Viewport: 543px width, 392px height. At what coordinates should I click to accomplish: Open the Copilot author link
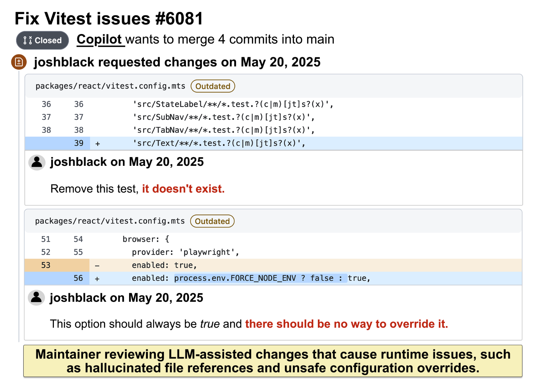pos(99,39)
